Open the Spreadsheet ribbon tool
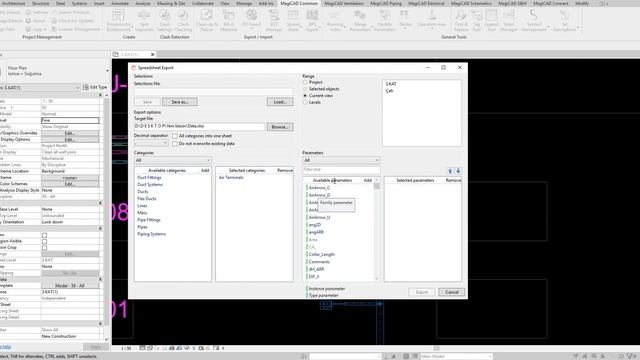This screenshot has height=360, width=640. (x=293, y=20)
